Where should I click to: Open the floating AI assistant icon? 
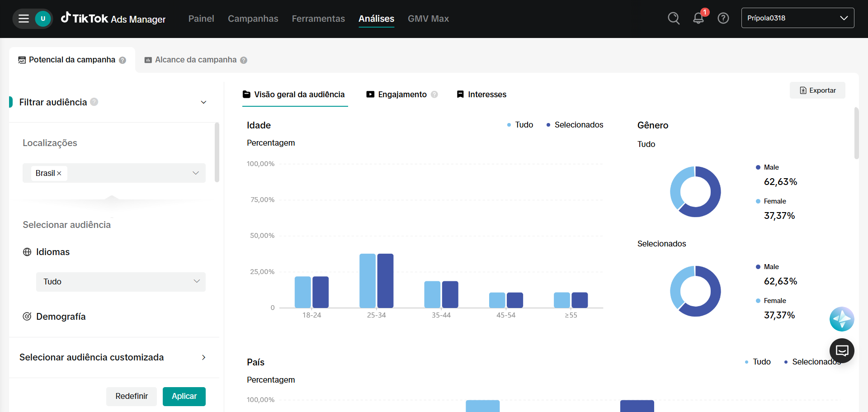[841, 319]
